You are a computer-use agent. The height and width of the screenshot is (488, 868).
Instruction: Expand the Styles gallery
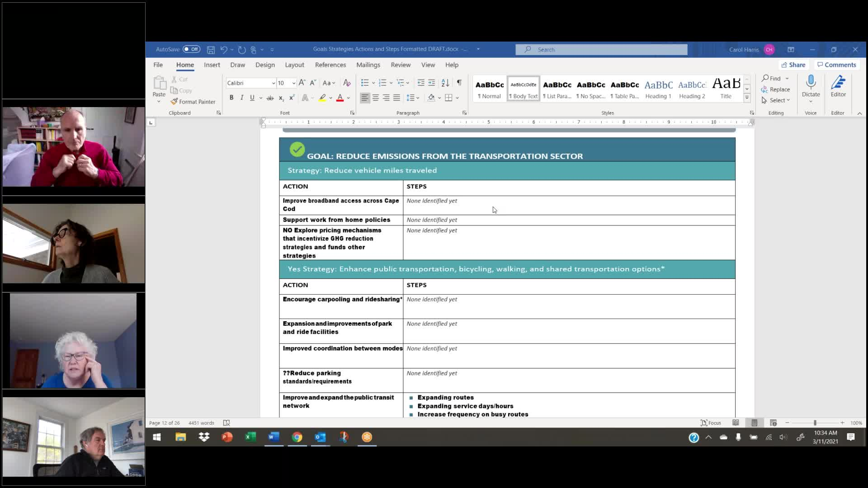(x=747, y=98)
